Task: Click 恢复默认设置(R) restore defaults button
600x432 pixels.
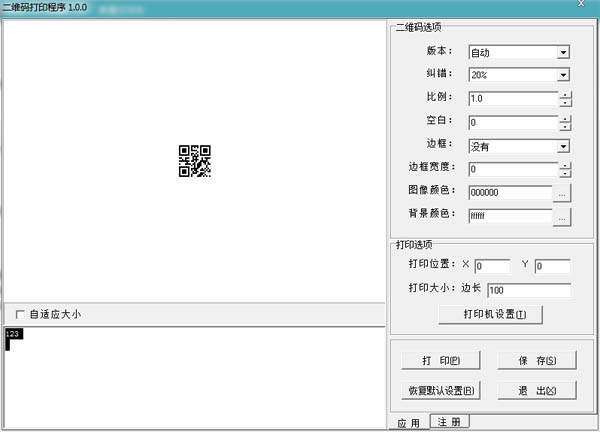Action: point(441,391)
